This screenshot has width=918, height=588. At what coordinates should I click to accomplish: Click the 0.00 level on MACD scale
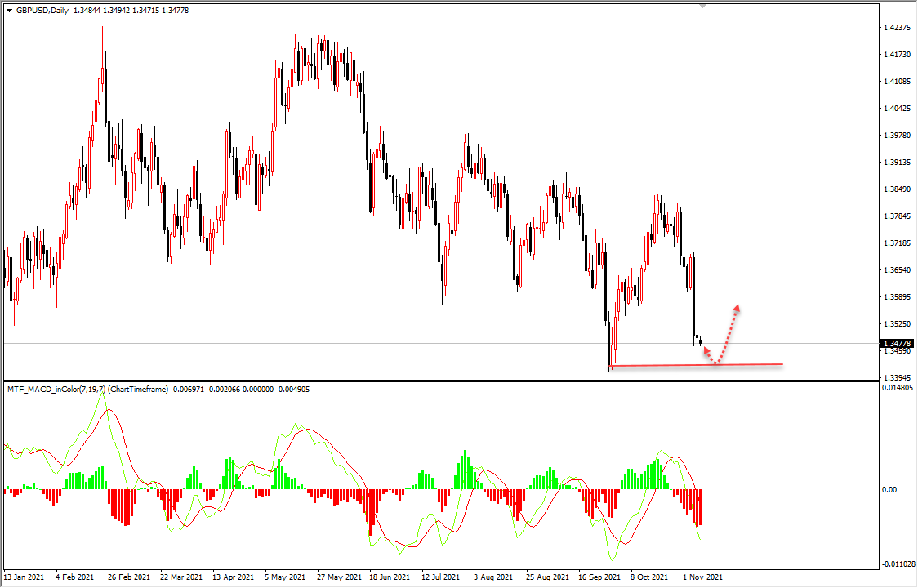889,489
